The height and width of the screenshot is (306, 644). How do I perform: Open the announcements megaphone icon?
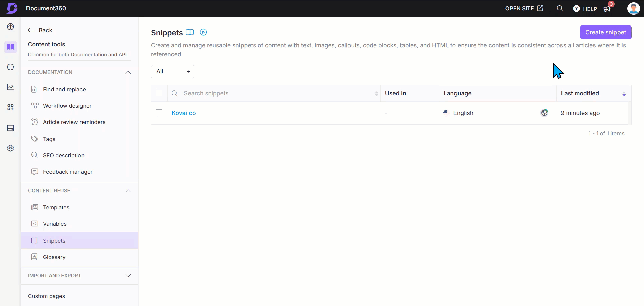click(607, 9)
